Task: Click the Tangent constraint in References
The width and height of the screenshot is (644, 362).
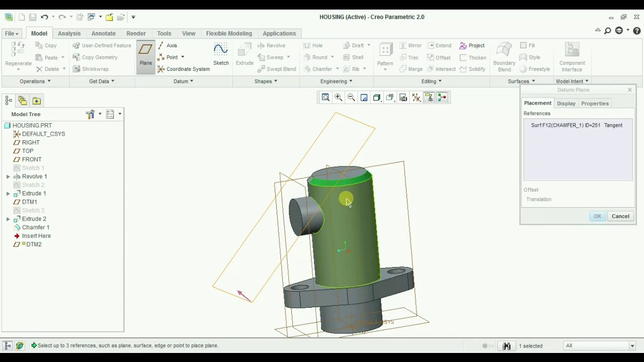Action: 613,125
